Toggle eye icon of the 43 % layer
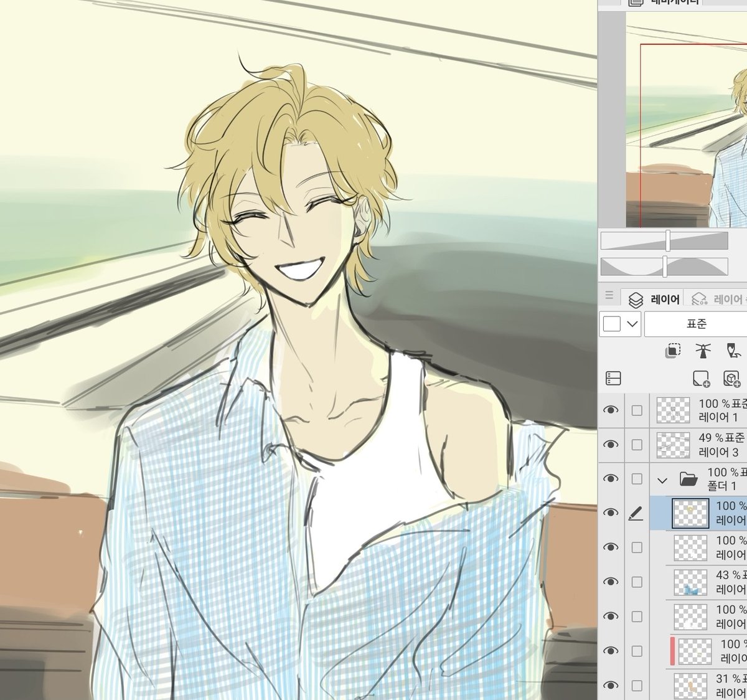This screenshot has height=700, width=747. tap(611, 582)
